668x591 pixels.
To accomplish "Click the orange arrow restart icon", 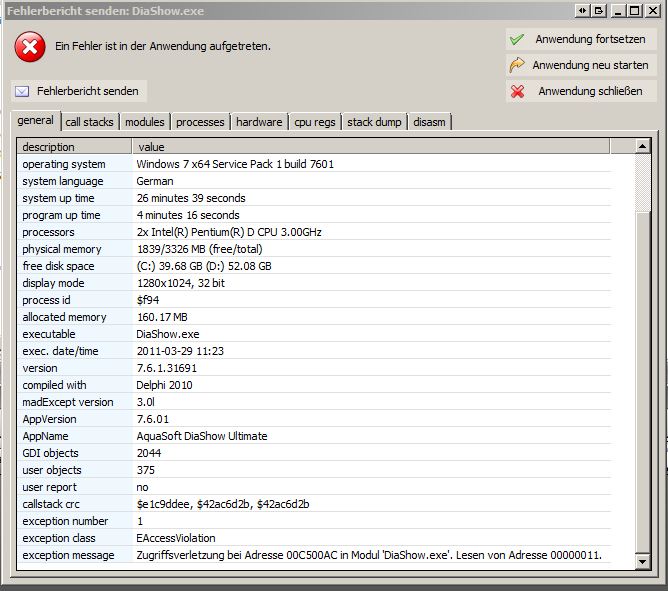I will click(517, 65).
